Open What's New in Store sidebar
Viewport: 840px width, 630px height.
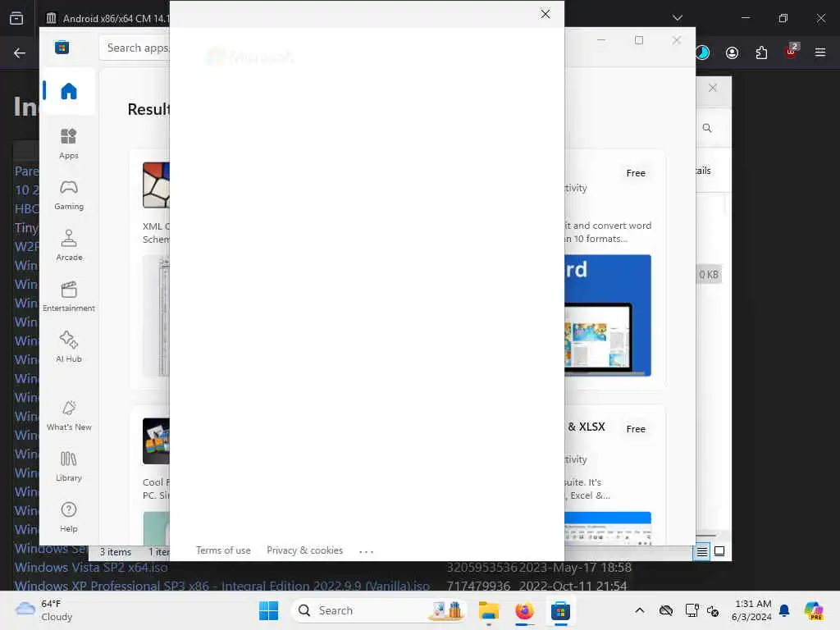tap(69, 415)
